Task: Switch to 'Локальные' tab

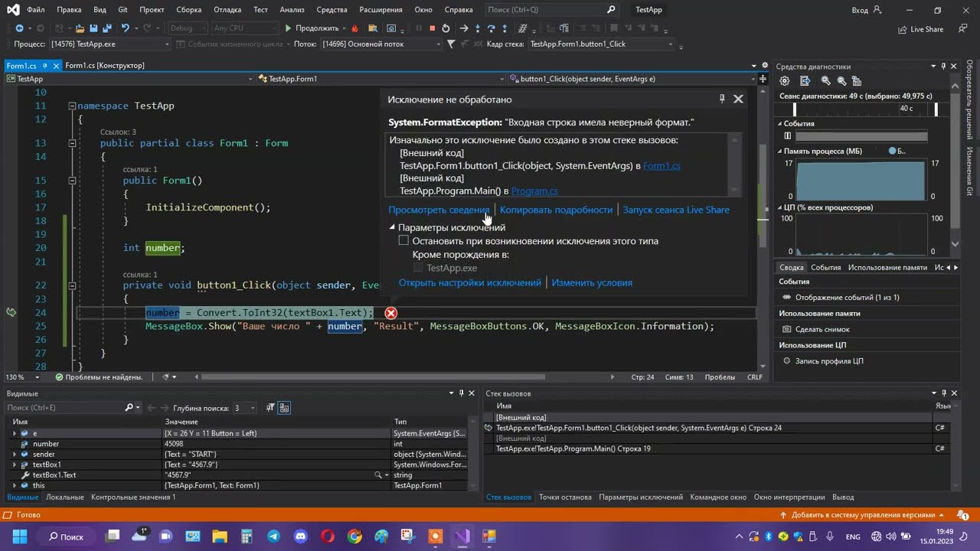Action: [65, 497]
